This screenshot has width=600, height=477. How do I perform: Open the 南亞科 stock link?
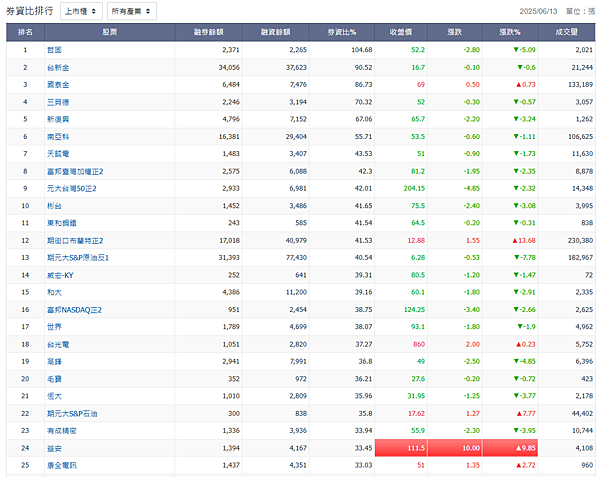tap(58, 137)
